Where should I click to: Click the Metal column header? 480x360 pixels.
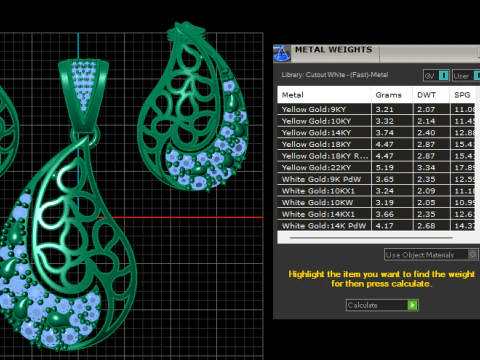coord(324,95)
